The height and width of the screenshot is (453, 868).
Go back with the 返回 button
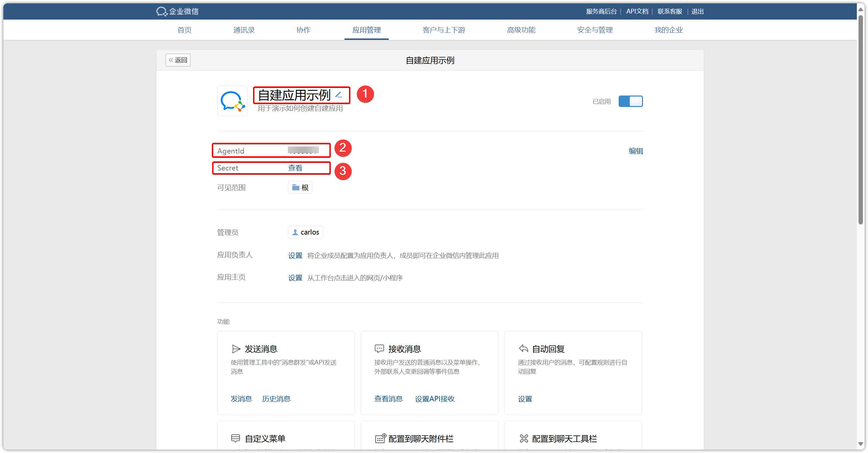click(178, 60)
